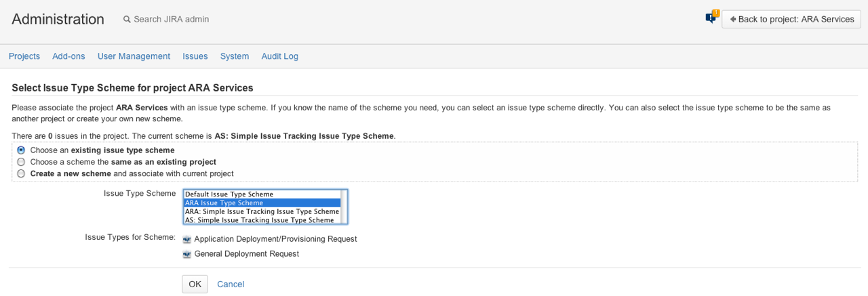Viewport: 868px width, 296px height.
Task: Select Create a new scheme radio
Action: (21, 173)
